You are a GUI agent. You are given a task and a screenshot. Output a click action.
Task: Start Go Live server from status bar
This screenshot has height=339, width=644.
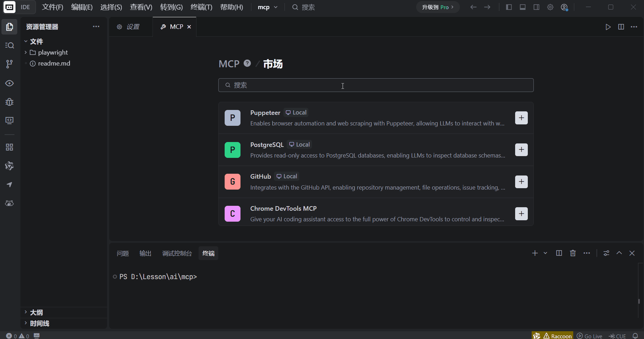(x=589, y=336)
